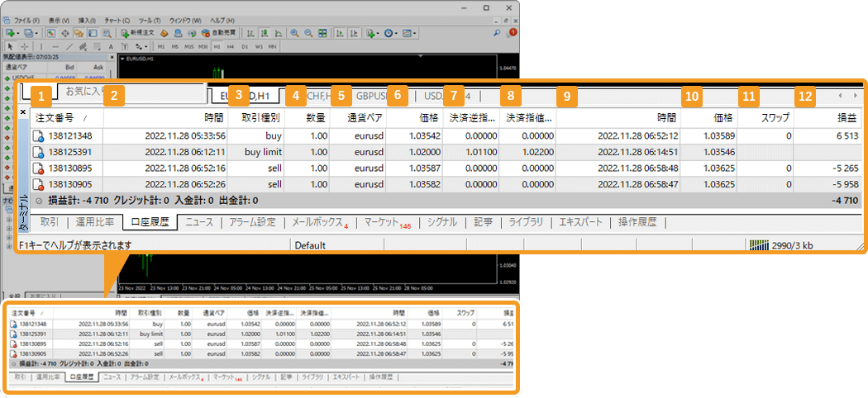Viewport: 868px width, 398px height.
Task: Open the チャート(C) menu
Action: click(x=117, y=21)
